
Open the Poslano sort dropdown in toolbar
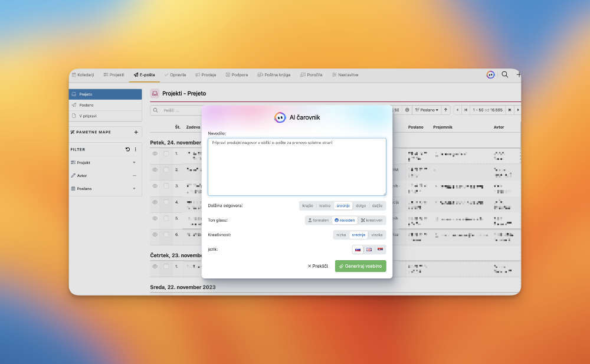[x=427, y=110]
